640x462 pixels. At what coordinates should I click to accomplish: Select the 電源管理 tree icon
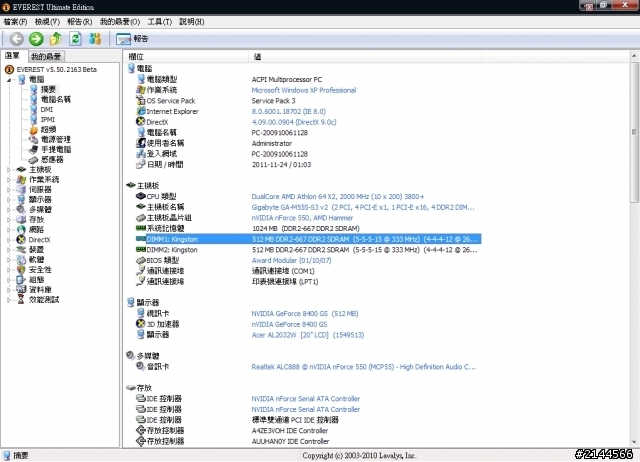click(34, 140)
